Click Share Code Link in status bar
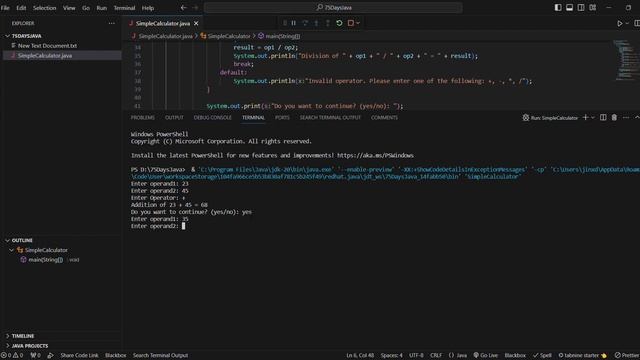The height and width of the screenshot is (360, 640). pos(79,356)
